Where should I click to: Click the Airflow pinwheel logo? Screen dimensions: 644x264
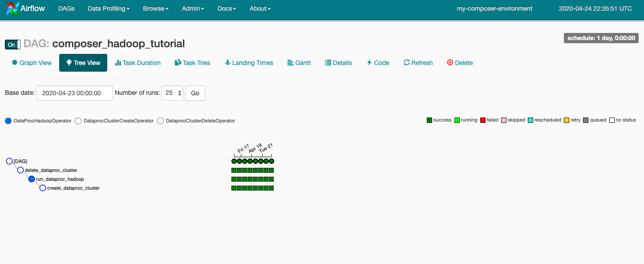tap(12, 8)
